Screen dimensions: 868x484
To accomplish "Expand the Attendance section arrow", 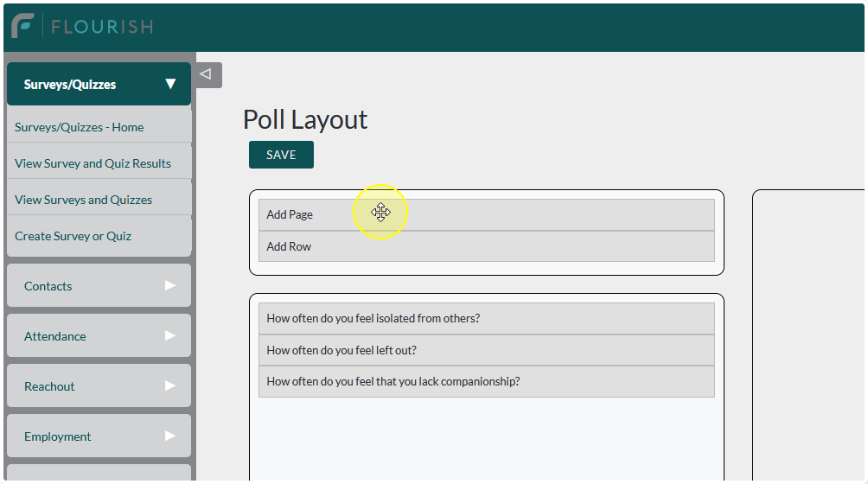I will point(169,335).
